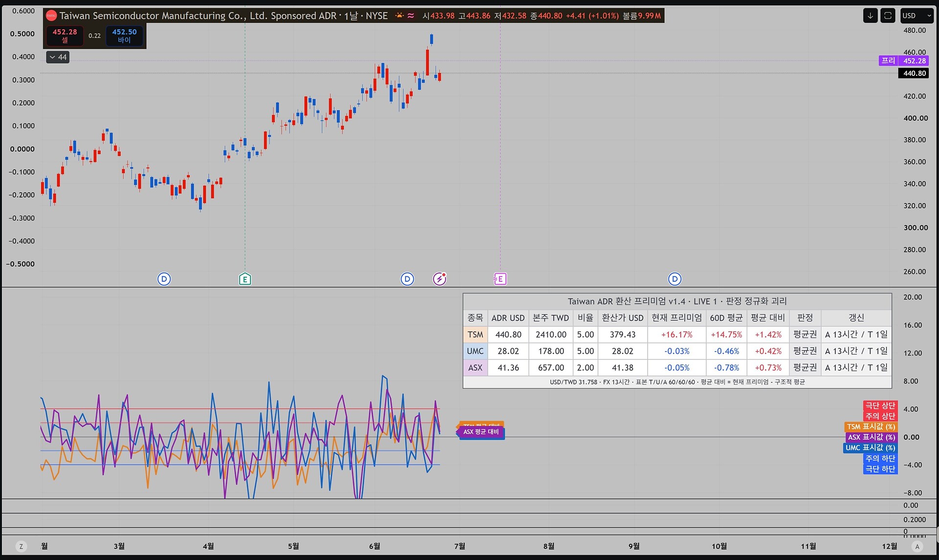
Task: Click the 300.00 price scale value
Action: pyautogui.click(x=916, y=227)
